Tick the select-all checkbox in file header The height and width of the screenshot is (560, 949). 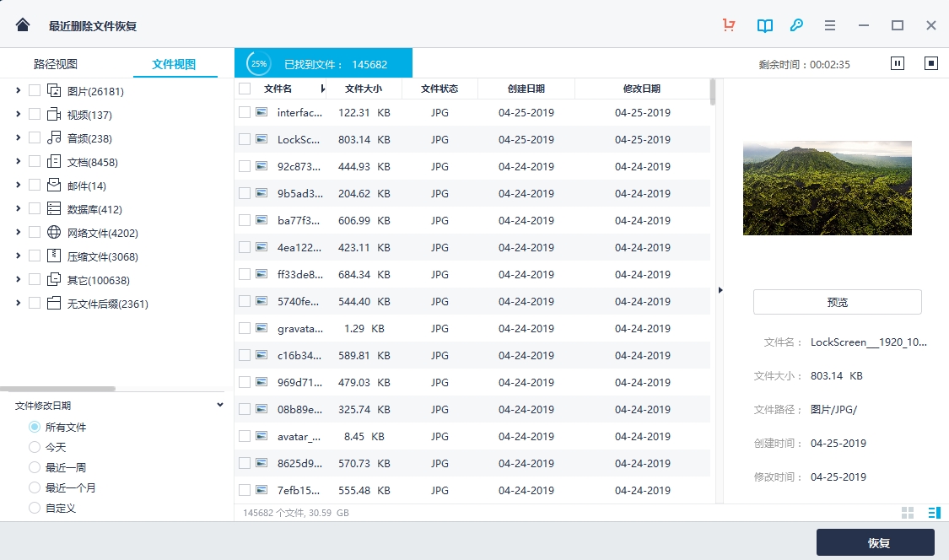pyautogui.click(x=245, y=89)
